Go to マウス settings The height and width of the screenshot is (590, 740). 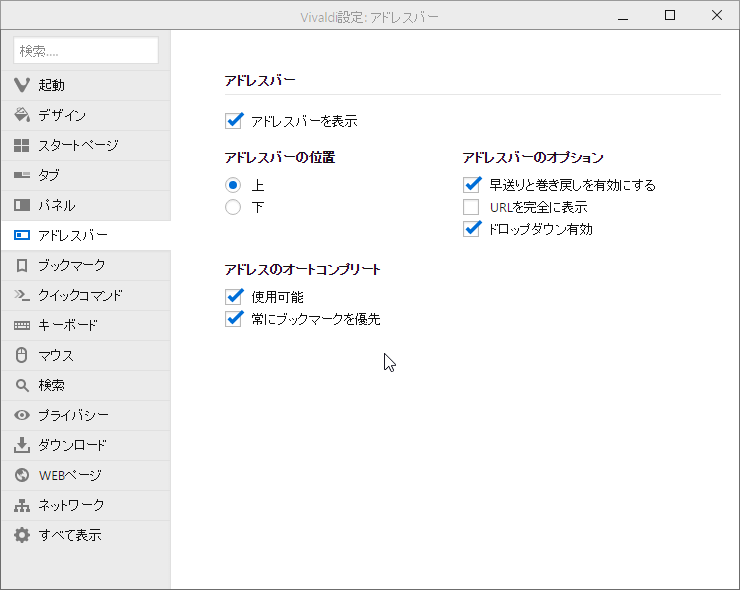(86, 355)
